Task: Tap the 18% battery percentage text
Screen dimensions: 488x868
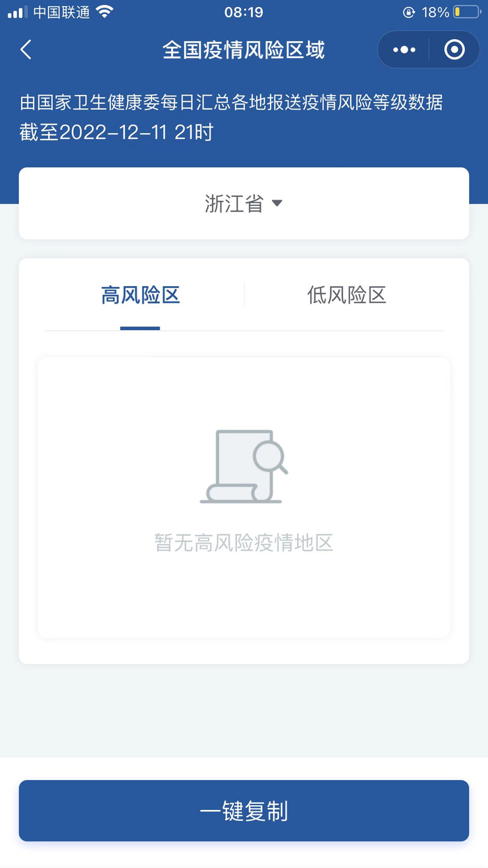Action: 435,12
